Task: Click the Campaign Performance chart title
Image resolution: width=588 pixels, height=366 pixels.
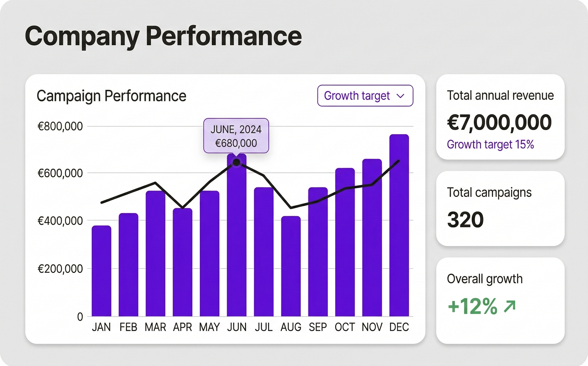Action: (x=112, y=96)
